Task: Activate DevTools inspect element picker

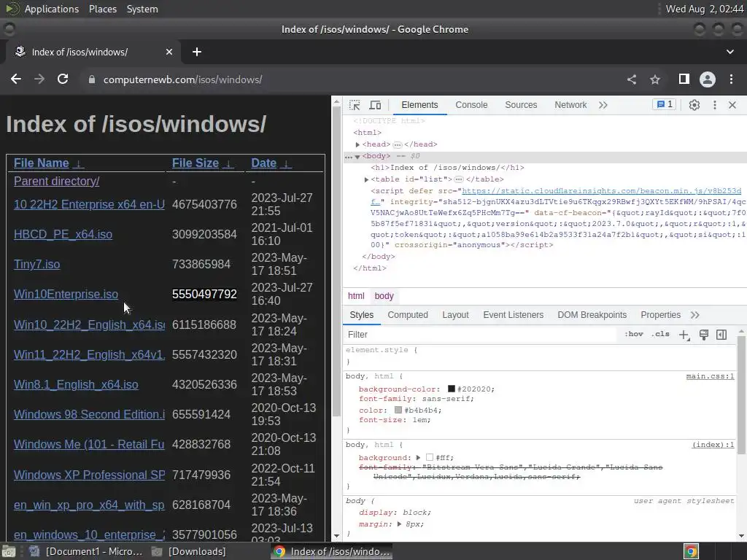Action: pos(355,105)
